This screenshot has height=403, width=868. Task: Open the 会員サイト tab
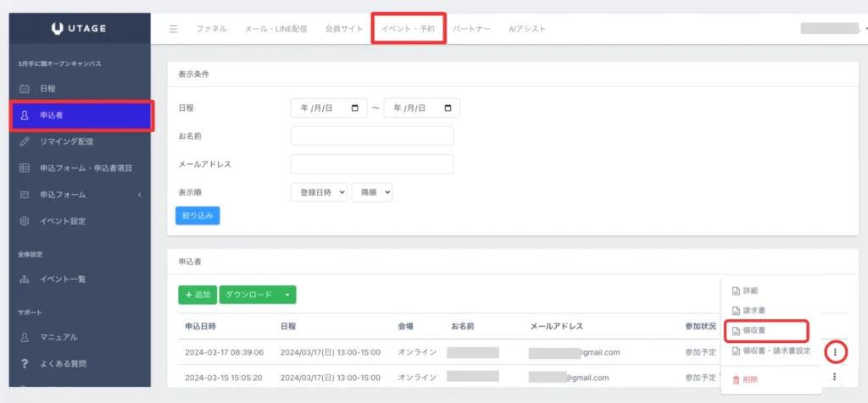(x=344, y=29)
